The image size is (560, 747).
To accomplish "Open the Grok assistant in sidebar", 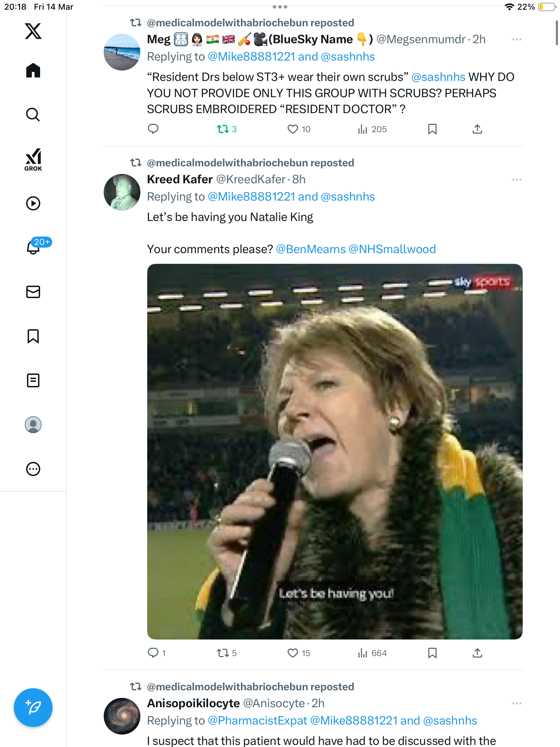I will (33, 159).
